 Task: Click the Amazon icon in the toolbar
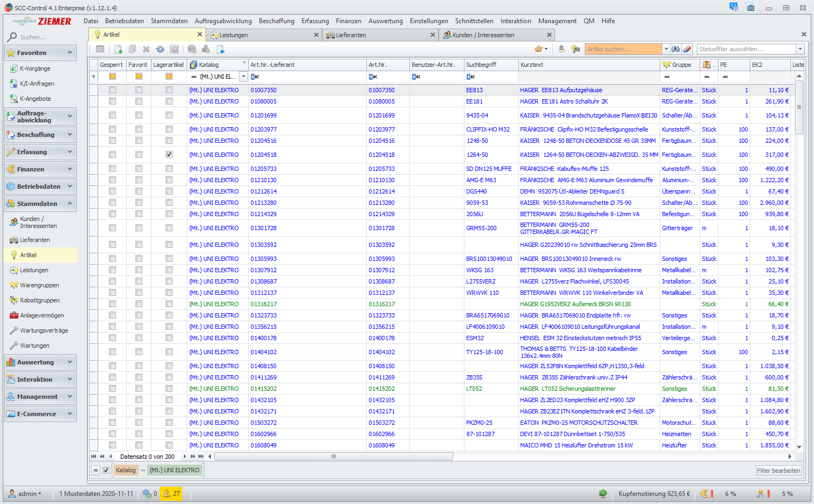(562, 49)
